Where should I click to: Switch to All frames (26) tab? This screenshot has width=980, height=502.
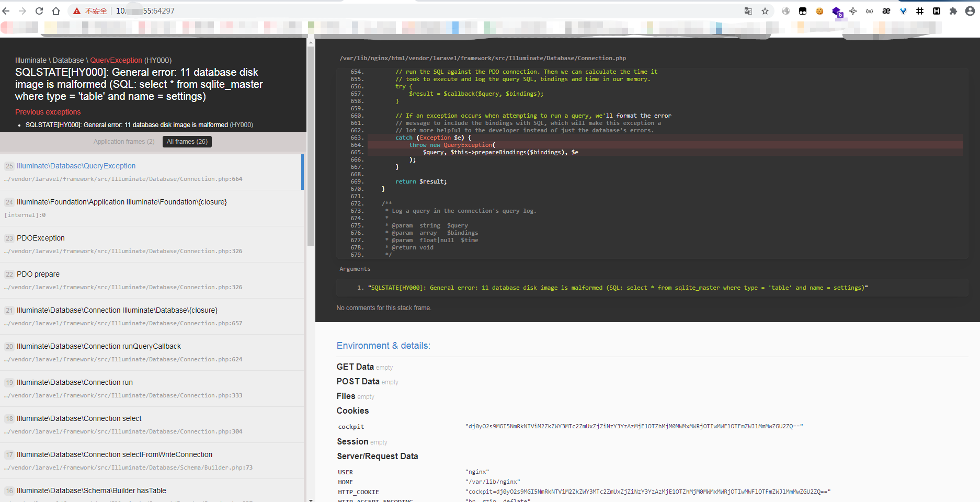187,142
